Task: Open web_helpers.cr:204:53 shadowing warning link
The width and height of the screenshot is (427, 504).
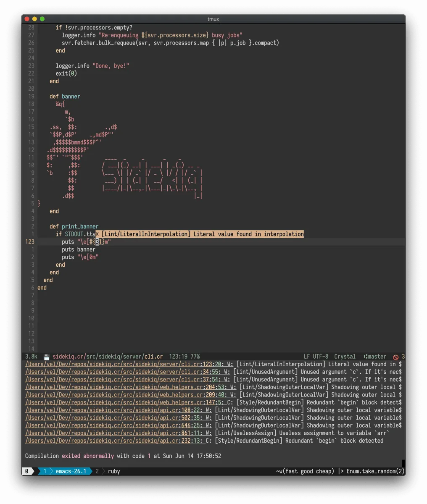Action: click(130, 387)
